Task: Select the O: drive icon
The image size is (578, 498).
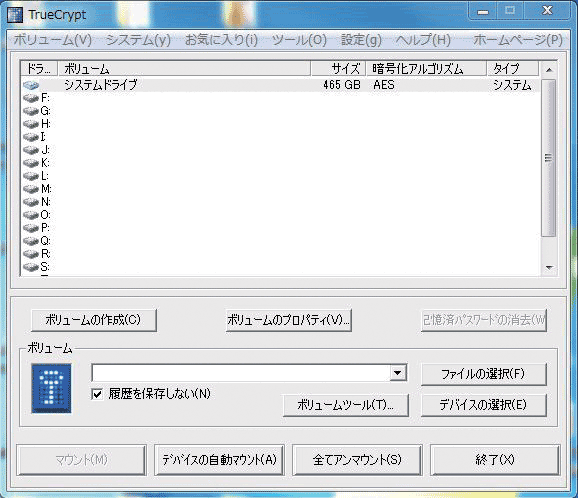Action: (x=31, y=215)
